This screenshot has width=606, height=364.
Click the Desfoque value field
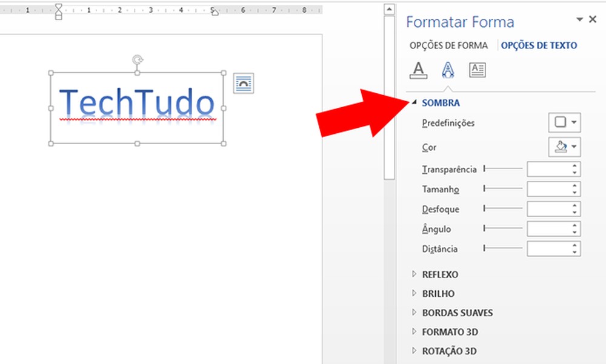point(549,209)
